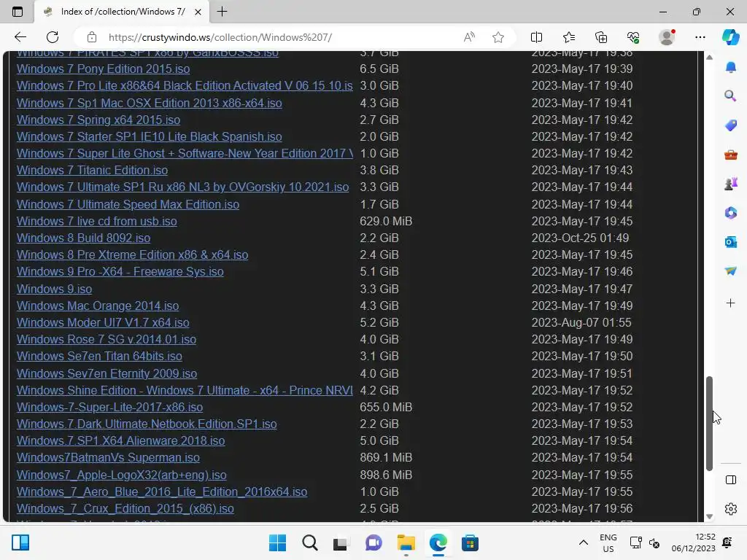
Task: Select the 2023-Oct-25 01:49 date text
Action: [580, 238]
